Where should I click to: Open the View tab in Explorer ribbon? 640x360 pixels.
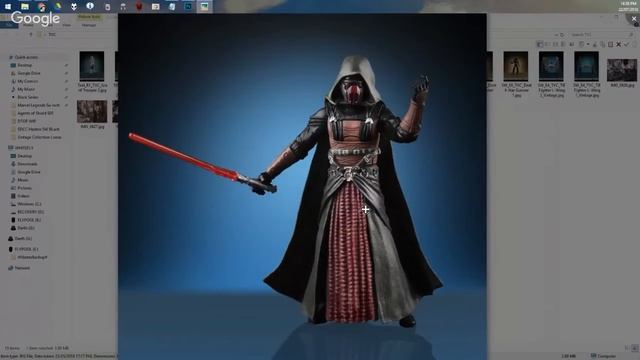coord(67,25)
